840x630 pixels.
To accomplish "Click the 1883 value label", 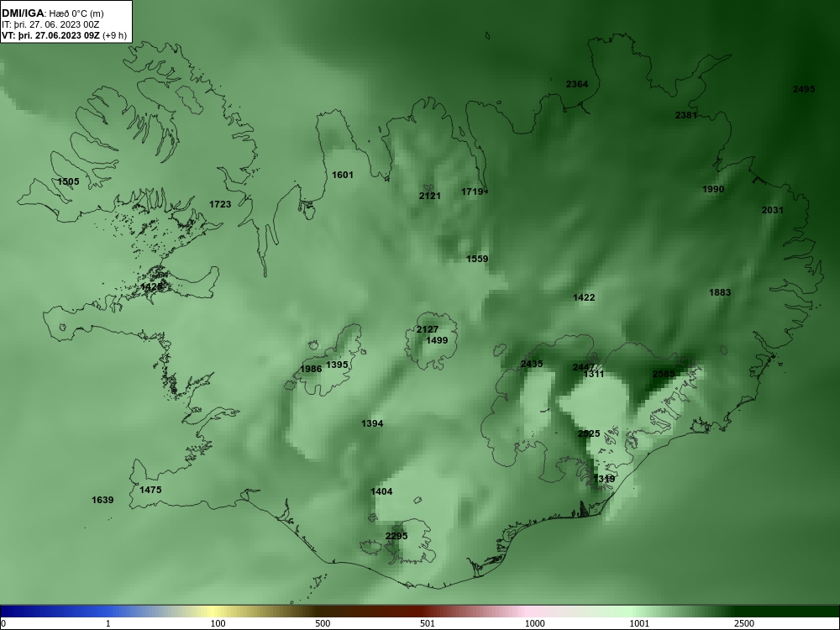I will point(720,292).
